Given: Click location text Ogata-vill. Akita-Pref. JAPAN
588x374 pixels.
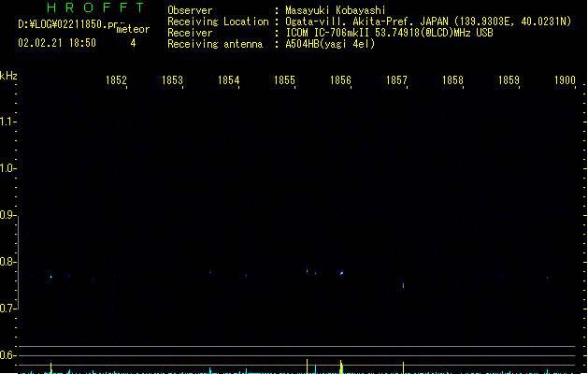Looking at the screenshot, I should pos(366,22).
